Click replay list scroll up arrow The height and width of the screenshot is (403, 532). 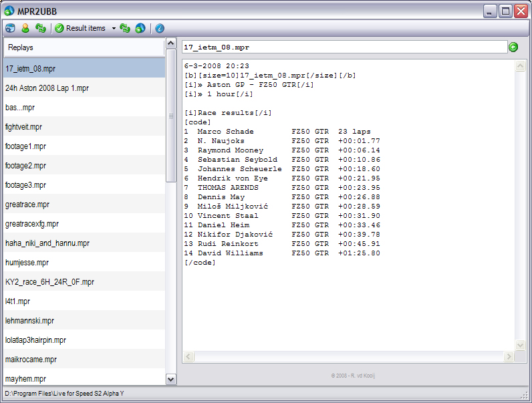tap(170, 43)
